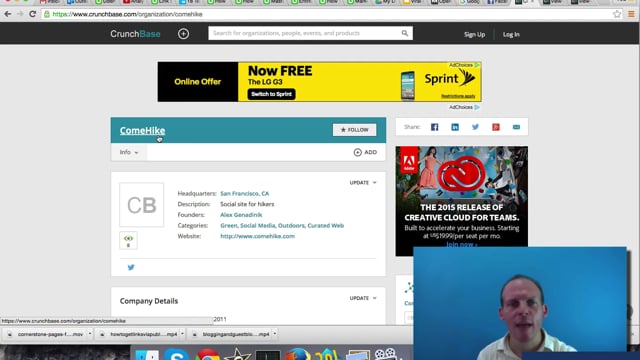
Task: Open the Update dropdown for Company Details
Action: (363, 298)
